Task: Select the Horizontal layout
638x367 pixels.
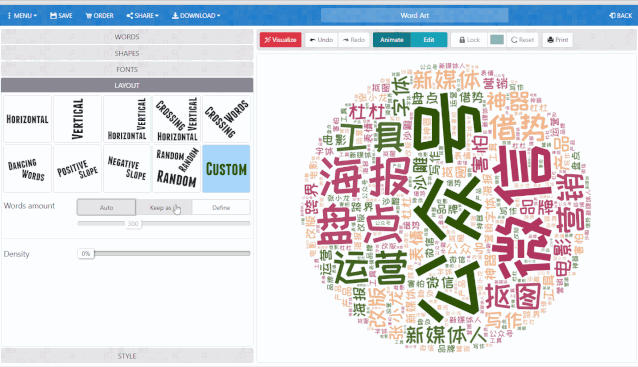Action: coord(27,119)
